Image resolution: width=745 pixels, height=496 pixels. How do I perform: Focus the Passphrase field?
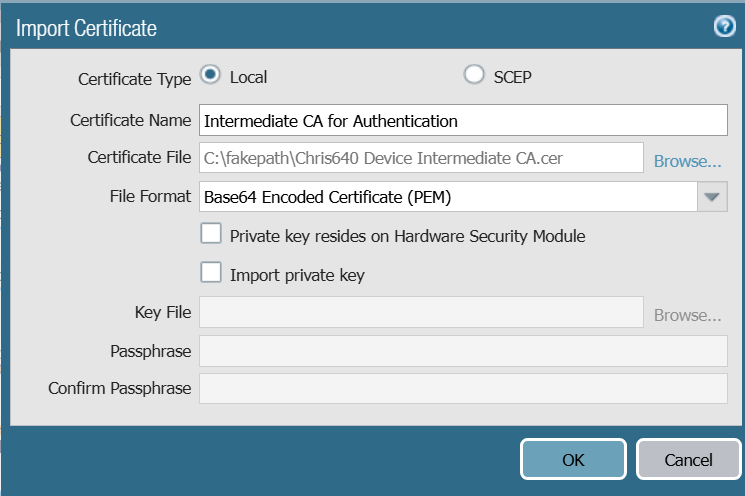(463, 351)
